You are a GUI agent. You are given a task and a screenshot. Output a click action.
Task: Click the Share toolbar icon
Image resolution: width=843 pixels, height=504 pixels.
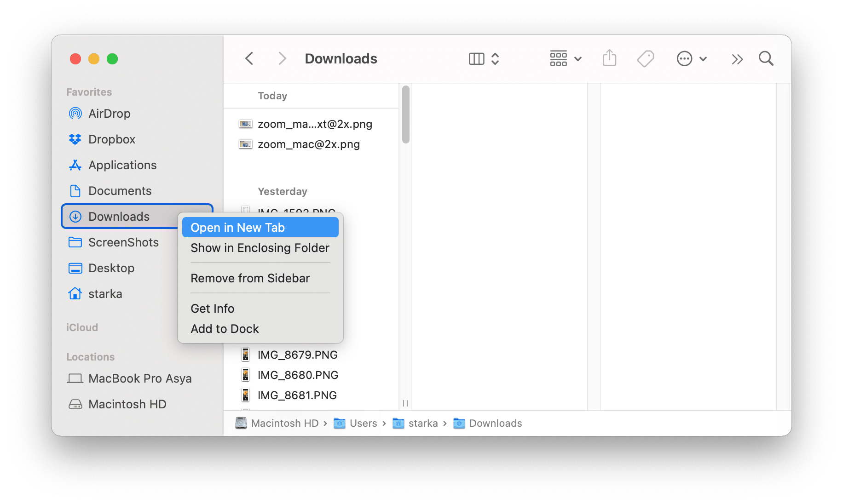[x=609, y=58]
